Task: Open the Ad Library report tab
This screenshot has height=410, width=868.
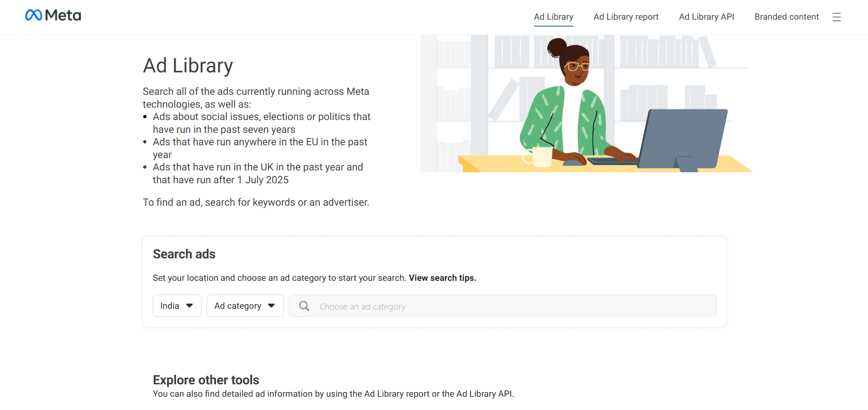Action: coord(626,17)
